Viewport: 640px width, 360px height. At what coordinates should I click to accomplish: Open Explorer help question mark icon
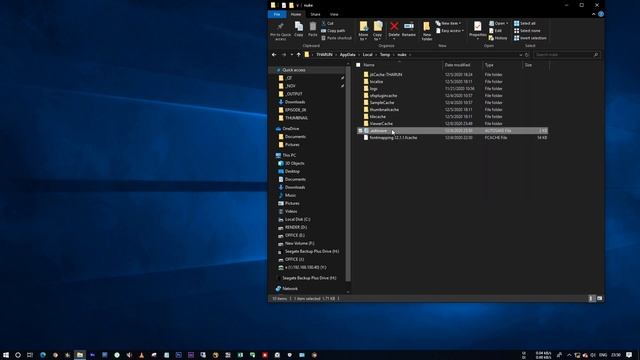tap(601, 14)
